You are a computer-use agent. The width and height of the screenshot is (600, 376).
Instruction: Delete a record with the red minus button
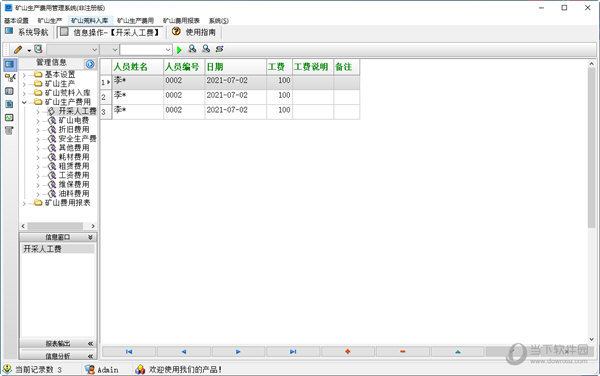click(403, 352)
